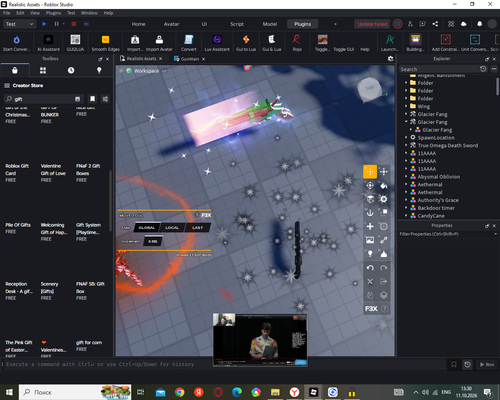The height and width of the screenshot is (400, 500).
Task: Select the F3X New Part plus tool
Action: [370, 226]
